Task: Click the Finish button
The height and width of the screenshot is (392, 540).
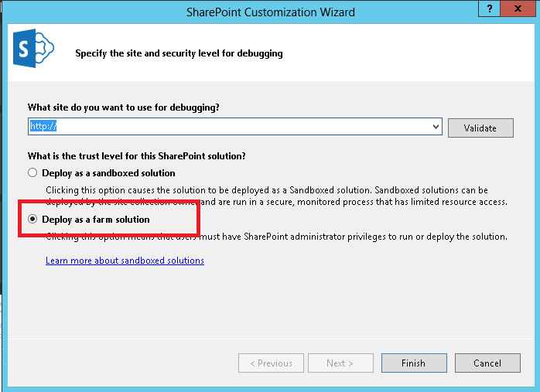Action: (x=413, y=363)
